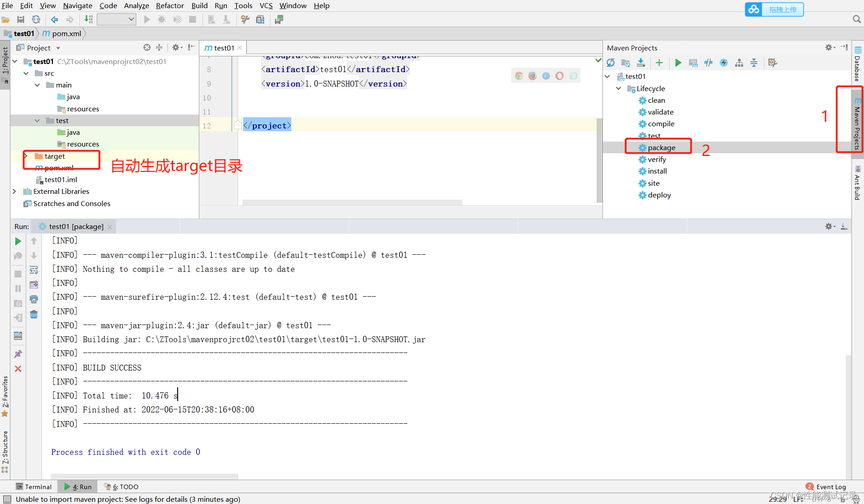This screenshot has width=864, height=504.
Task: Click the Save All toolbar icon
Action: [21, 19]
